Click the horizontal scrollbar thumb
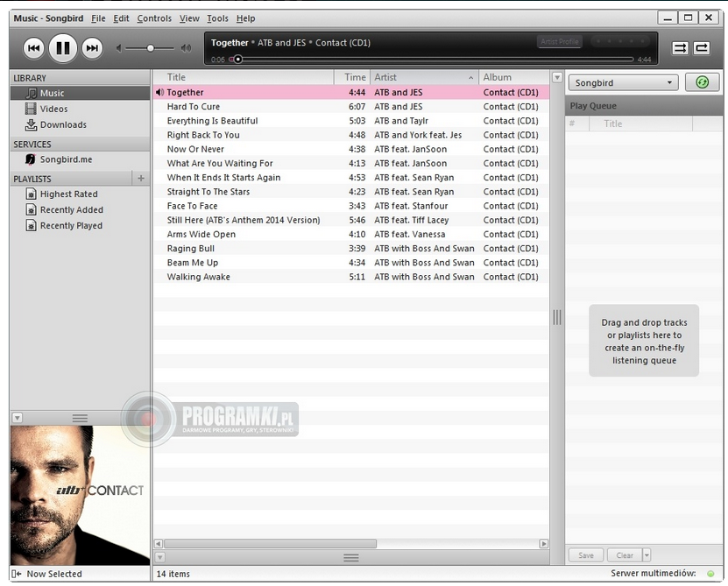The width and height of the screenshot is (728, 586). tap(270, 543)
